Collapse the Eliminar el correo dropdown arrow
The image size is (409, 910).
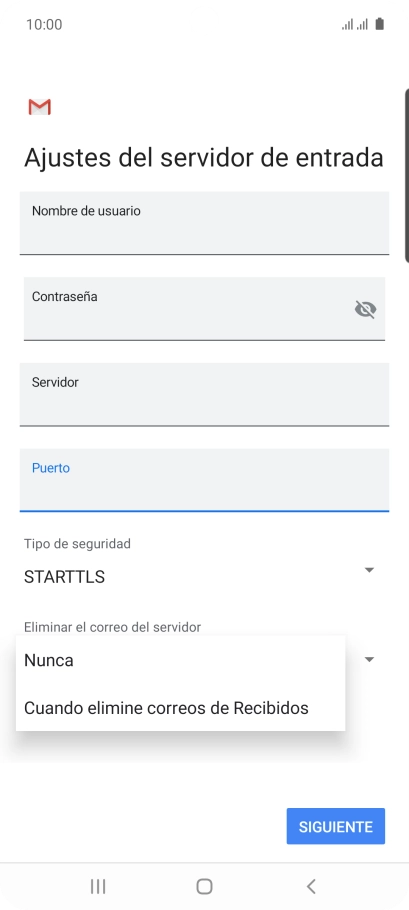tap(369, 659)
